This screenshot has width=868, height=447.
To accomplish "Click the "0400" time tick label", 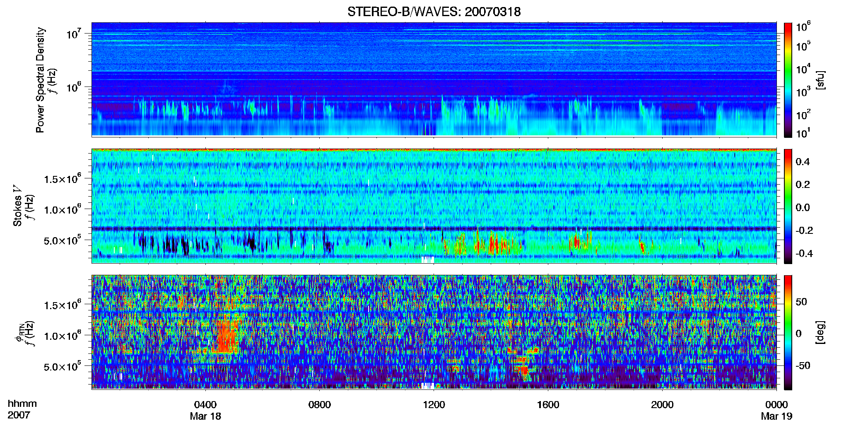I will click(205, 405).
